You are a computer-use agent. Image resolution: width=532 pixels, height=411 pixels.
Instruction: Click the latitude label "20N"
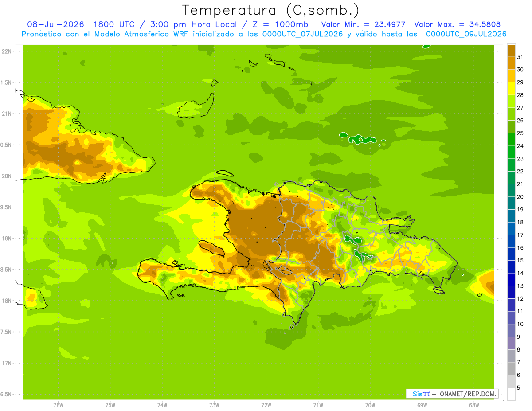pyautogui.click(x=8, y=176)
